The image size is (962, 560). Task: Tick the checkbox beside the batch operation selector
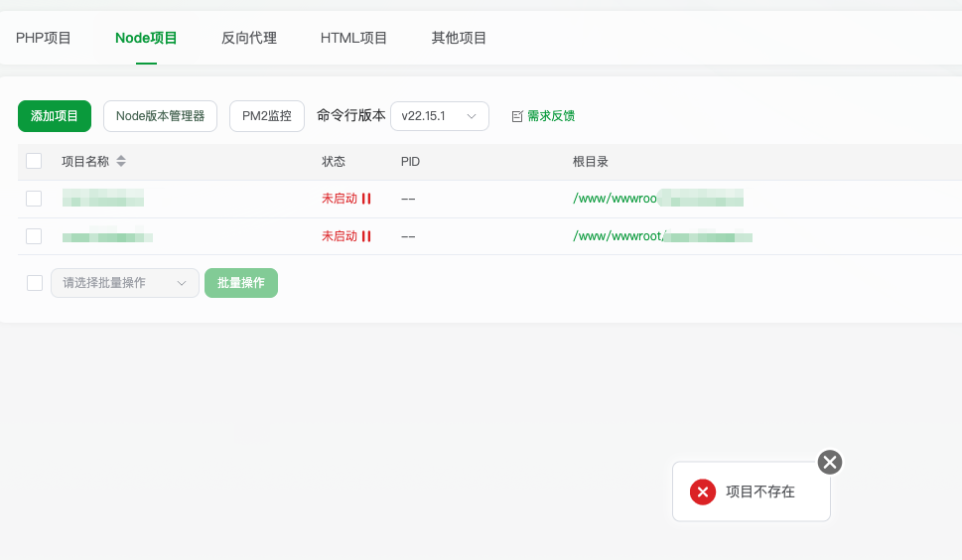click(35, 283)
